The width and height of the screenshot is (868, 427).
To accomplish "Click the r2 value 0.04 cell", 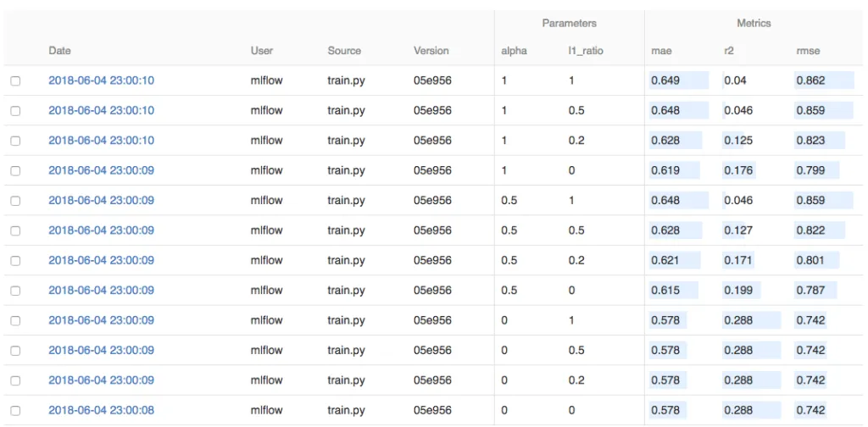I will [734, 80].
